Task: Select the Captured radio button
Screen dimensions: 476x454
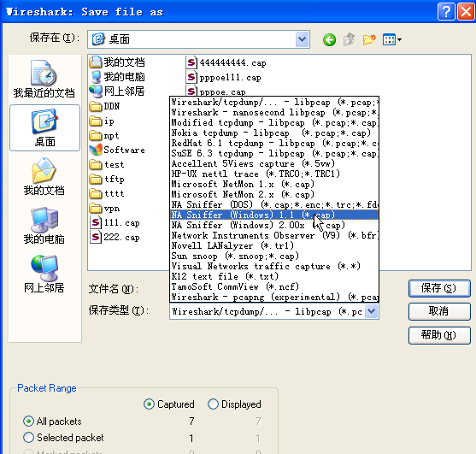Action: 149,404
